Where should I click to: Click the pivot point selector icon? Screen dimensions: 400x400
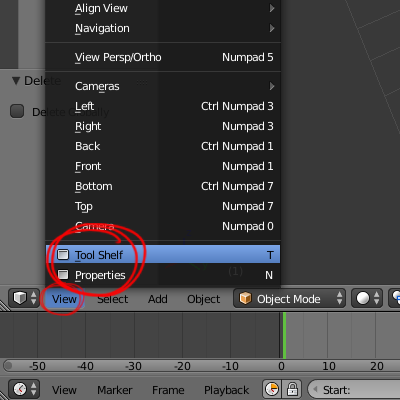(x=395, y=298)
